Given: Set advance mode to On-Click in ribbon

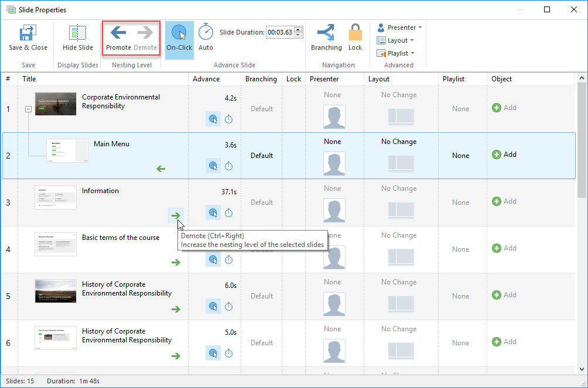Looking at the screenshot, I should 179,39.
